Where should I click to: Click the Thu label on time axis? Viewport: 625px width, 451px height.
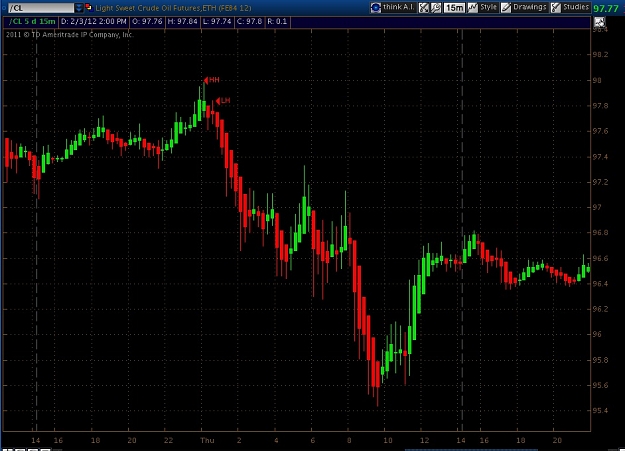207,440
